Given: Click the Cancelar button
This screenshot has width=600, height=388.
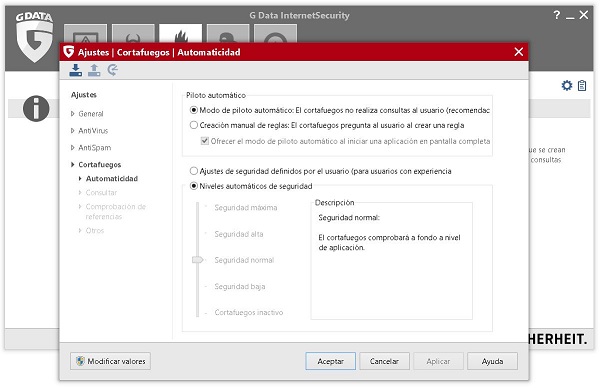Looking at the screenshot, I should [x=384, y=361].
